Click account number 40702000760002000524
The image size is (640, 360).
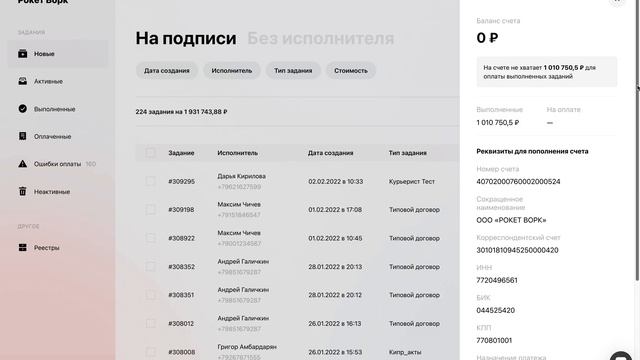(518, 181)
